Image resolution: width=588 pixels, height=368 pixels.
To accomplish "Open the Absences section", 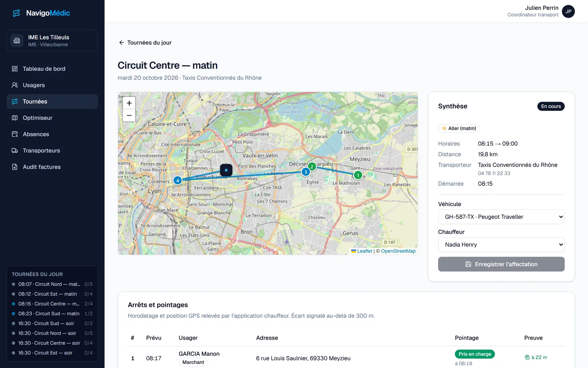I will pos(52,134).
